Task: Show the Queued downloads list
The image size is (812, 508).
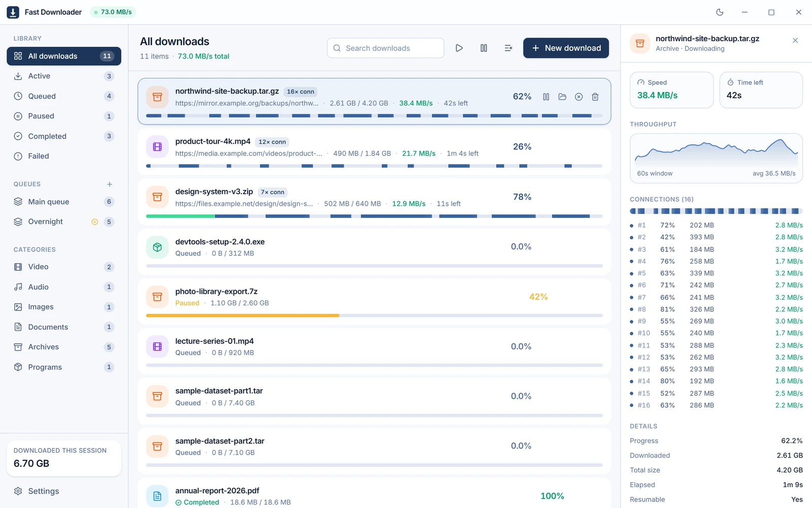Action: pos(64,96)
